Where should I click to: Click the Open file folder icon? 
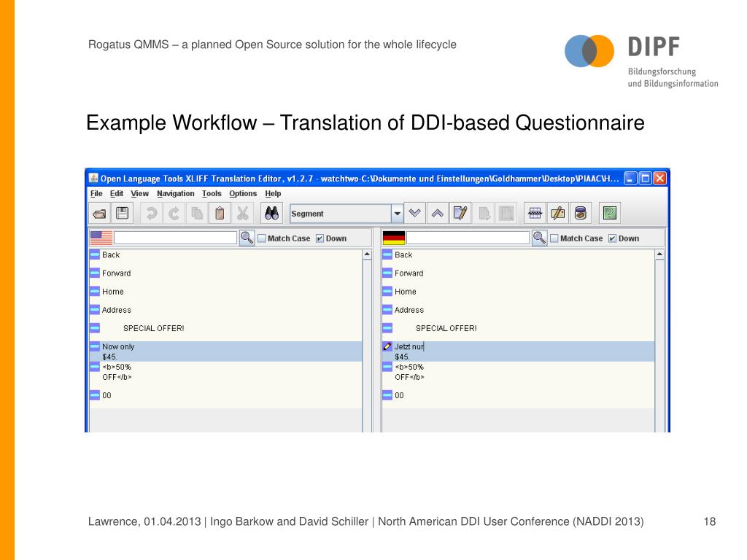point(99,214)
